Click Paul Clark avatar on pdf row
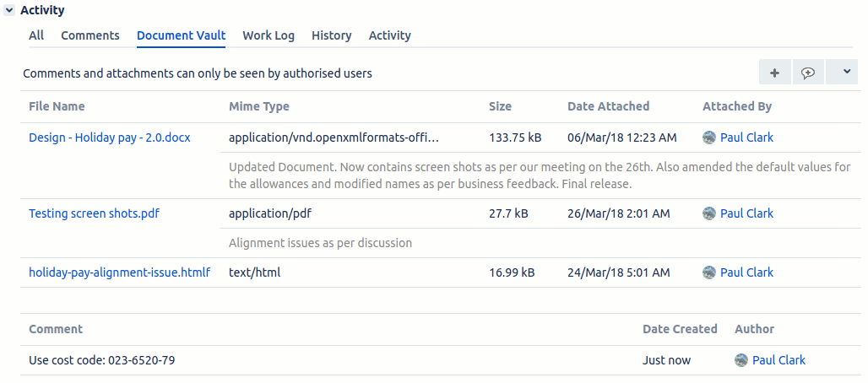 [x=709, y=213]
